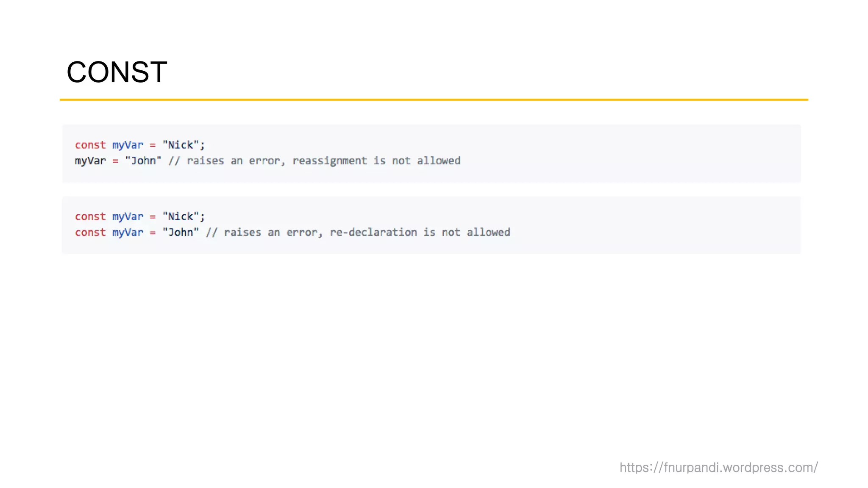Click the yellow divider line under title
The width and height of the screenshot is (868, 488).
(x=434, y=100)
